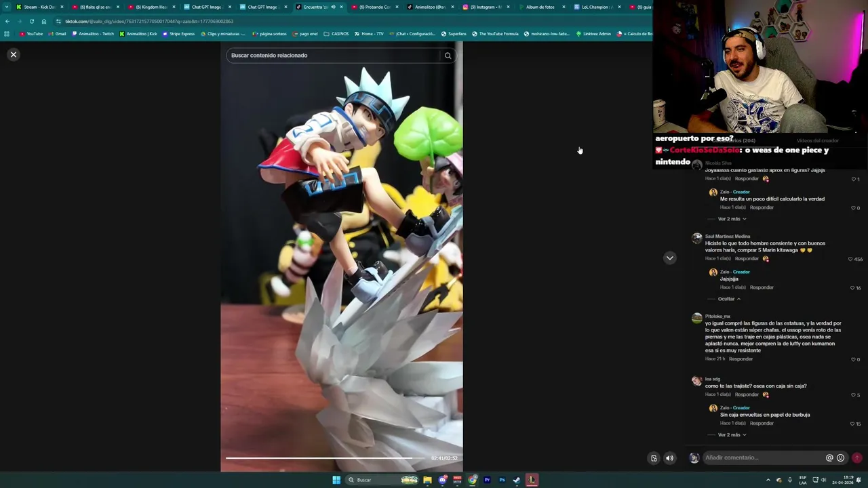Image resolution: width=868 pixels, height=488 pixels.
Task: Reply to Zalo's 'Jajsjsjja' comment
Action: pyautogui.click(x=762, y=287)
